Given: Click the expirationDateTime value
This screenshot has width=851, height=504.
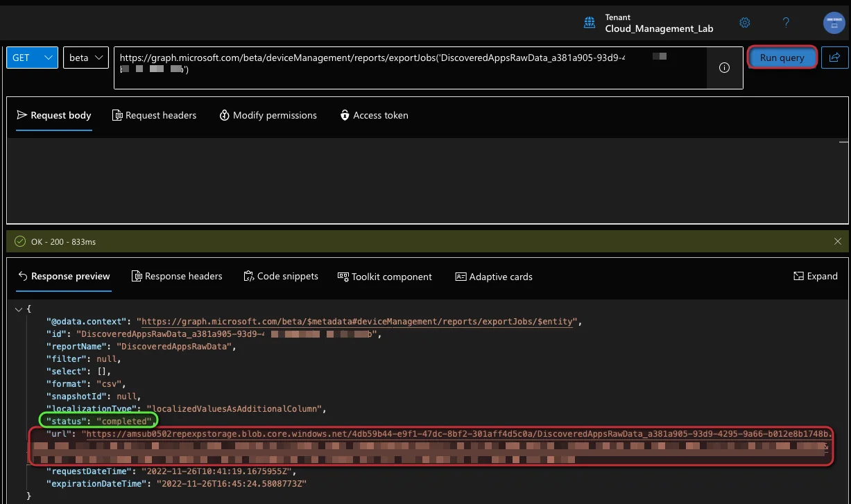Looking at the screenshot, I should point(231,483).
